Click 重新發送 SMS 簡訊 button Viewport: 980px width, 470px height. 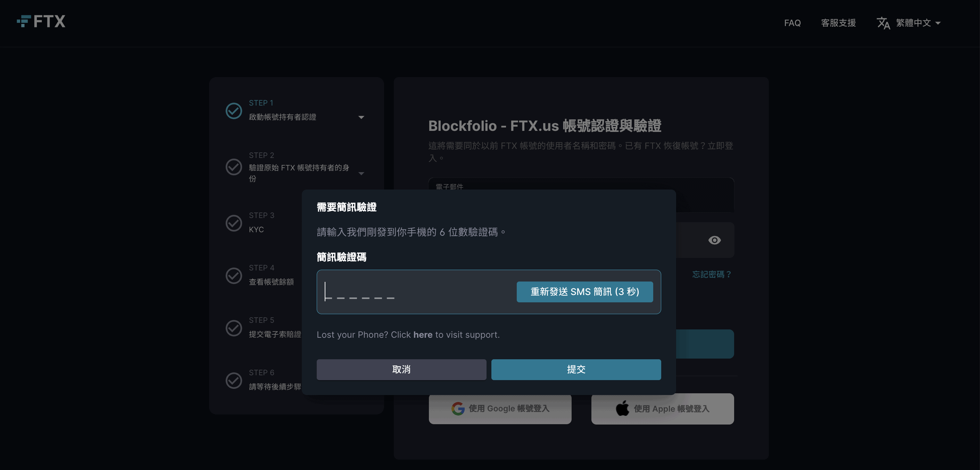(585, 292)
